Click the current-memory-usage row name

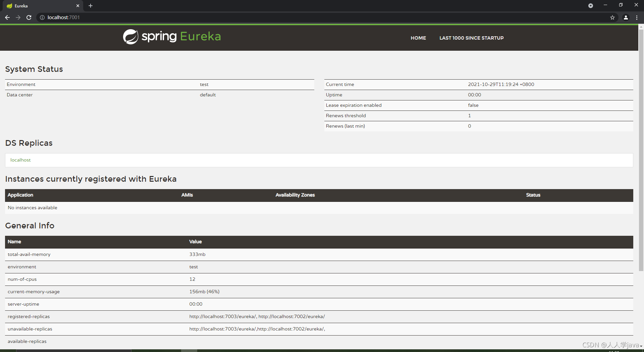[34, 292]
